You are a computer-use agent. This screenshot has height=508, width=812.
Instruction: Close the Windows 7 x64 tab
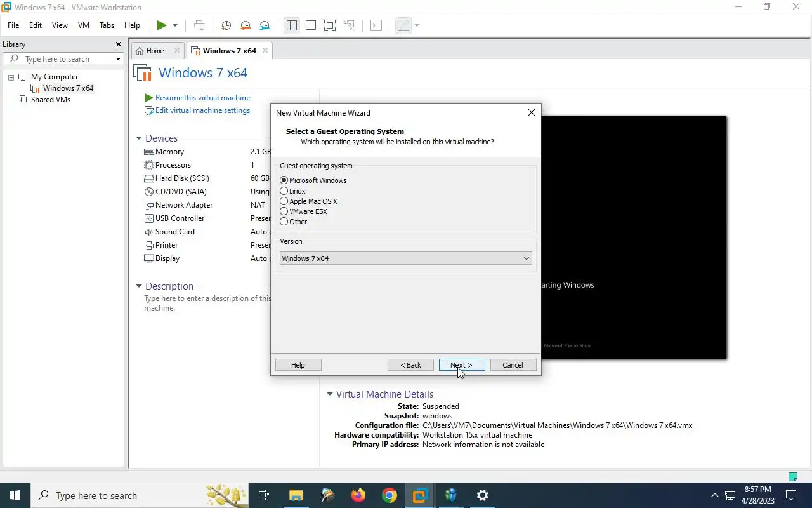[265, 51]
